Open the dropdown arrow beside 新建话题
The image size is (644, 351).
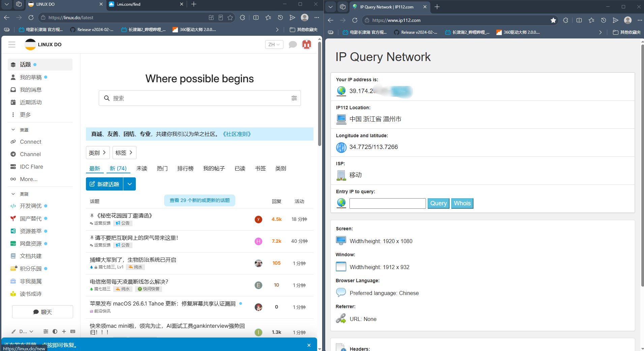pos(130,184)
